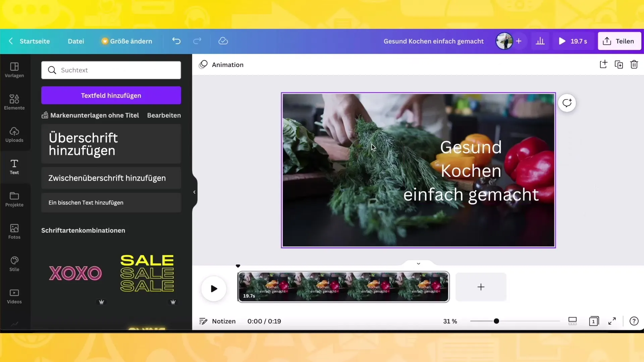Click the Projekte (Projects) panel icon
The image size is (644, 362).
14,199
